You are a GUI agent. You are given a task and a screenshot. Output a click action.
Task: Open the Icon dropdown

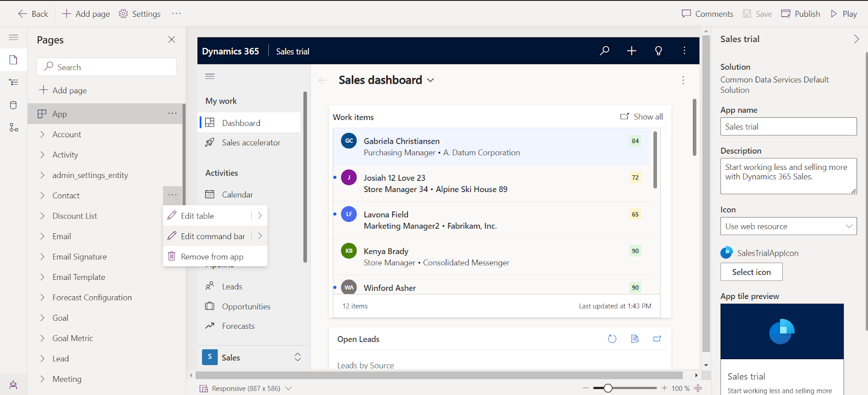[788, 226]
